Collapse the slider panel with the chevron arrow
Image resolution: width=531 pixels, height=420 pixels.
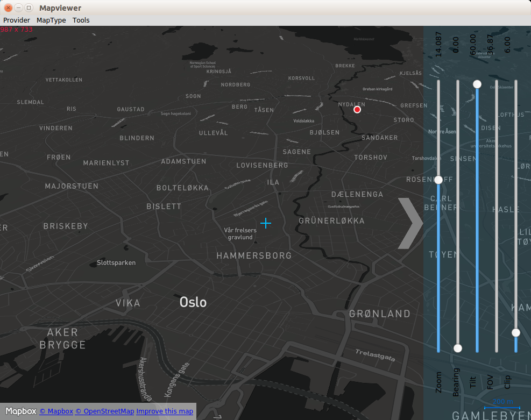[x=410, y=224]
